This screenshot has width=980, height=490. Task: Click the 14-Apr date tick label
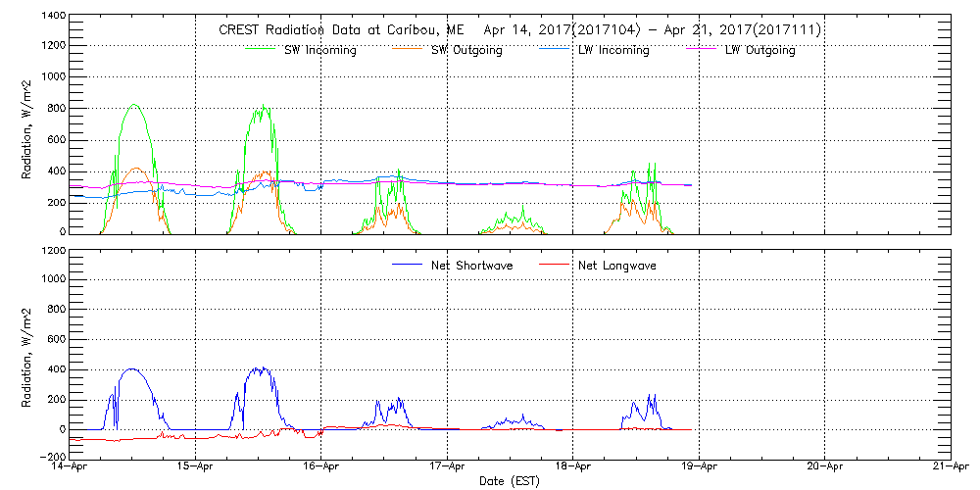click(71, 467)
